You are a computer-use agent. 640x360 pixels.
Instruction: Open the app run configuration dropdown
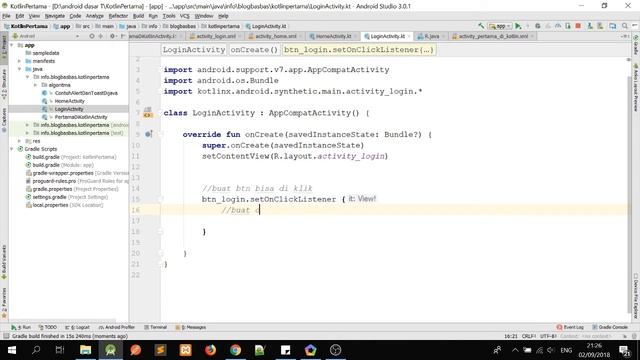(500, 26)
